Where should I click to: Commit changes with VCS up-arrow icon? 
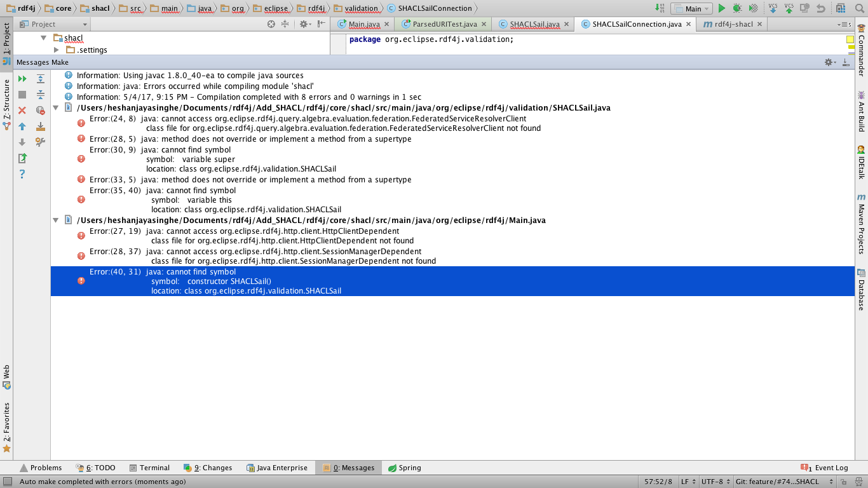pyautogui.click(x=789, y=8)
